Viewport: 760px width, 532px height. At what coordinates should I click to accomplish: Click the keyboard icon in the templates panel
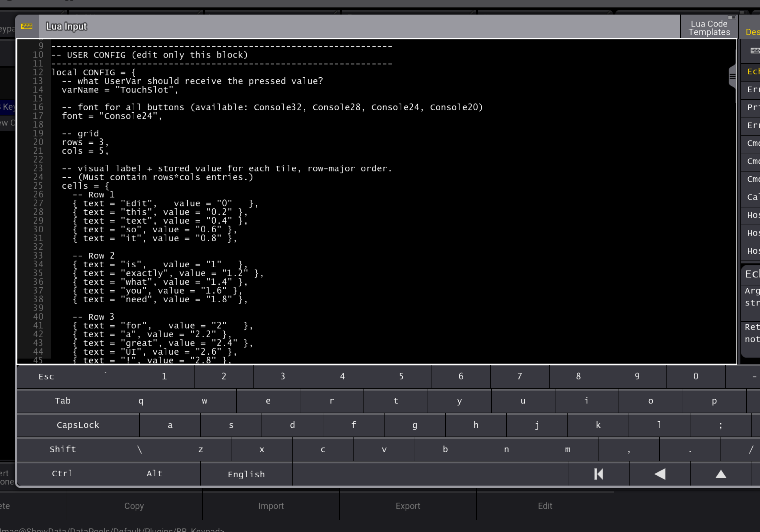coord(755,50)
